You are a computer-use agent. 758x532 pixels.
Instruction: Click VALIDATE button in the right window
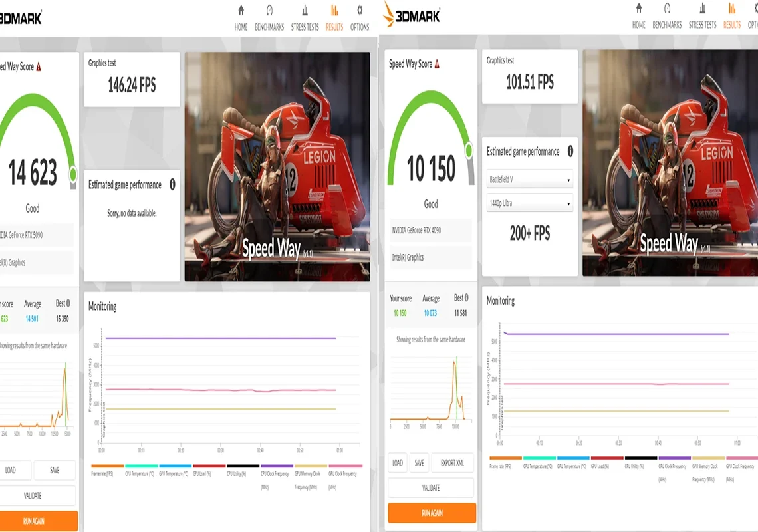tap(431, 488)
